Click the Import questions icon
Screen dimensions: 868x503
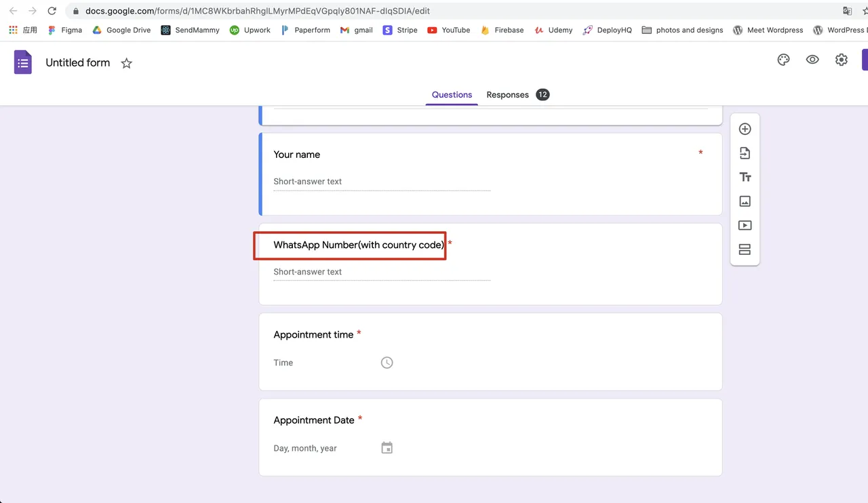(x=745, y=153)
